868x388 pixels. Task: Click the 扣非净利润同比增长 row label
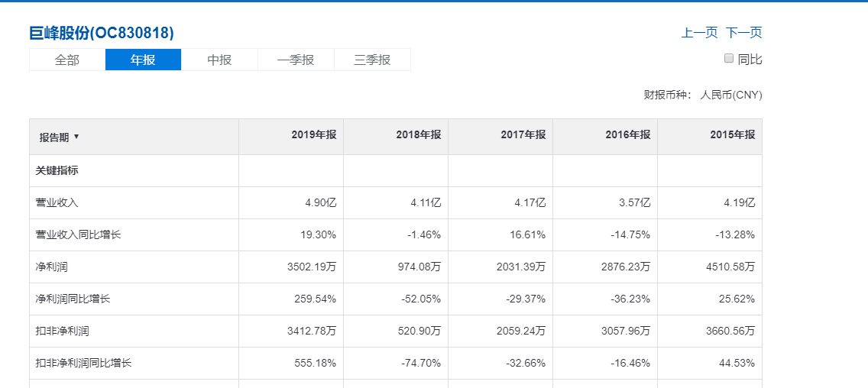[x=83, y=363]
